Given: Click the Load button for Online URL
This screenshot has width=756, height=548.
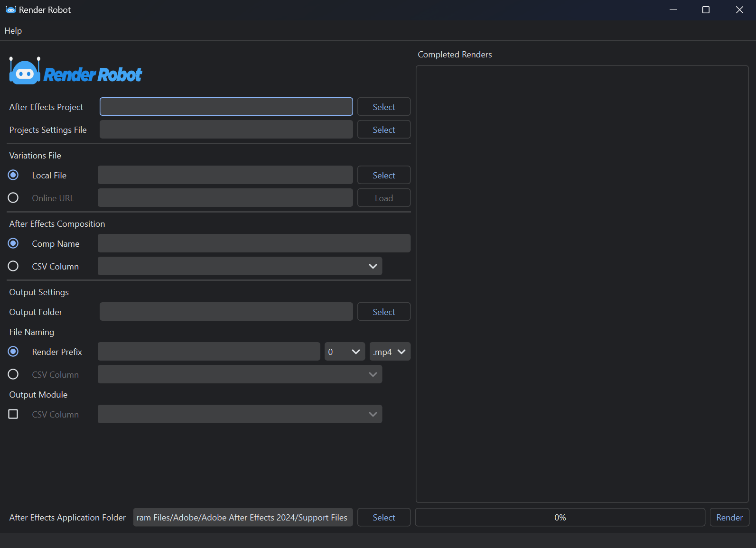Looking at the screenshot, I should point(384,198).
